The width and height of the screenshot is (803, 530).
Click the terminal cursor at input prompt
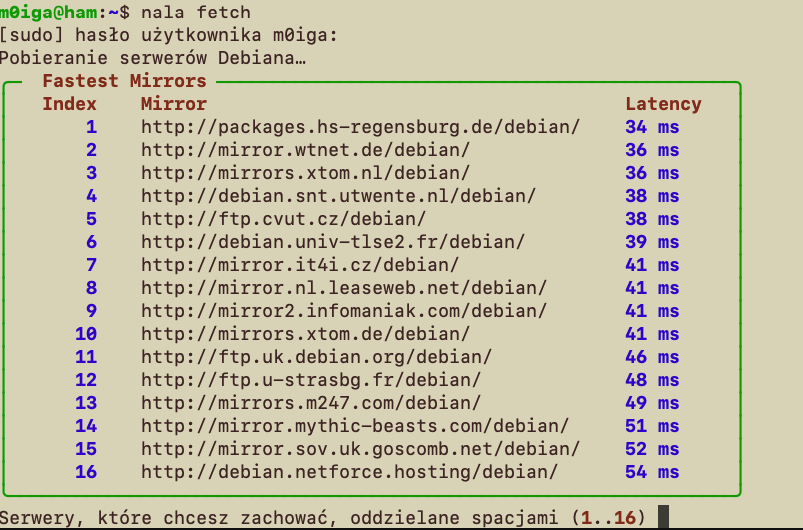point(663,517)
